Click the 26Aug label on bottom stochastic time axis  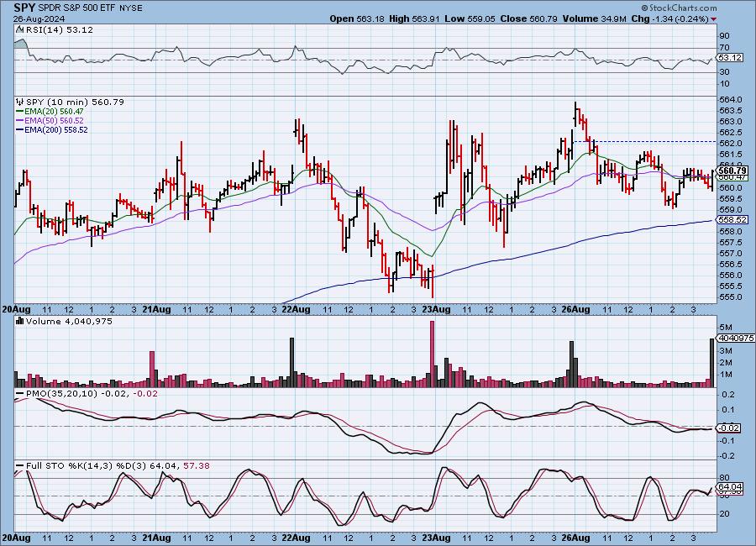coord(575,538)
